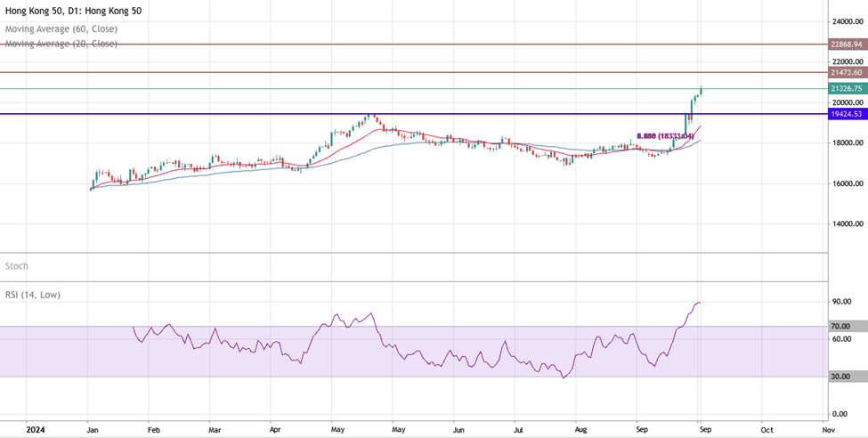Click the RSI (14, Low) indicator label
Screen dimensions: 868x438
point(33,296)
